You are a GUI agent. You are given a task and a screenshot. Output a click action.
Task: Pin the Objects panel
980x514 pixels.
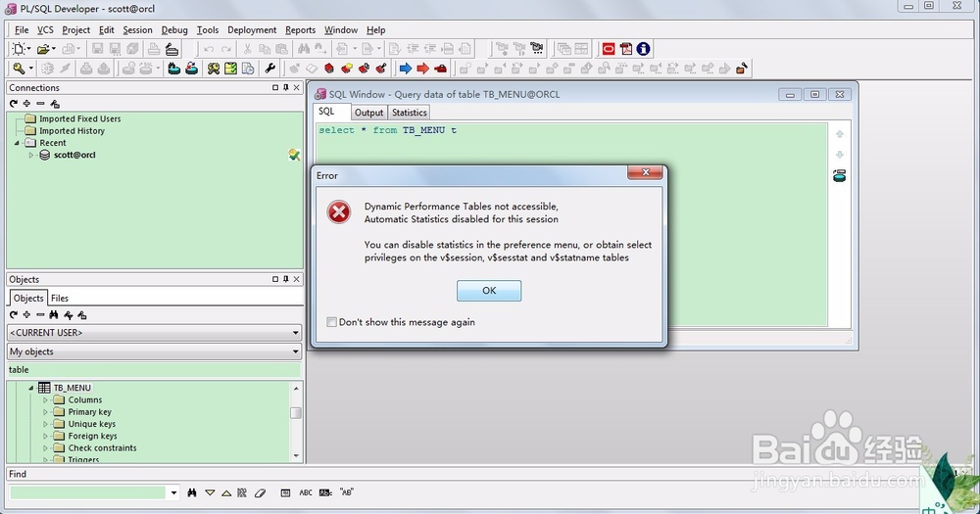point(285,279)
